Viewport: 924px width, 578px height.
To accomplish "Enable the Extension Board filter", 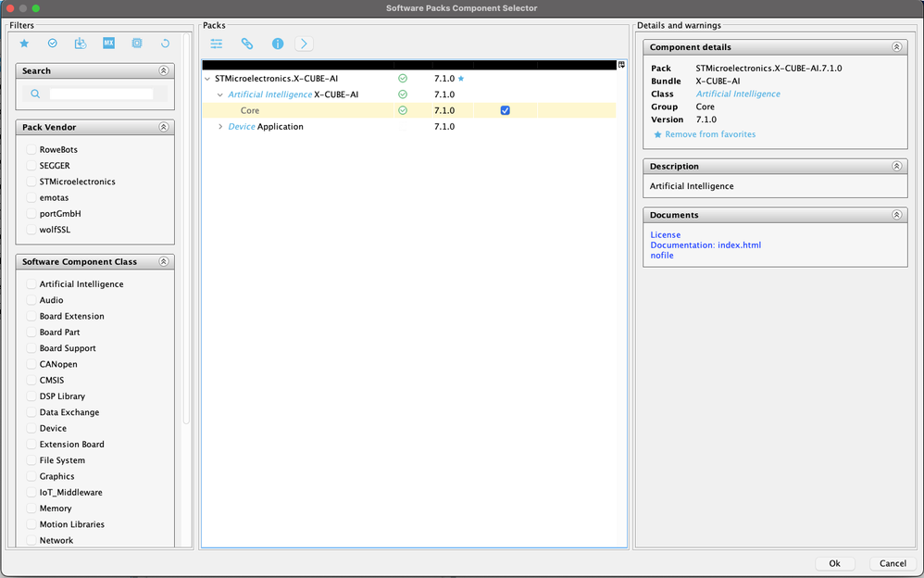I will coord(31,444).
